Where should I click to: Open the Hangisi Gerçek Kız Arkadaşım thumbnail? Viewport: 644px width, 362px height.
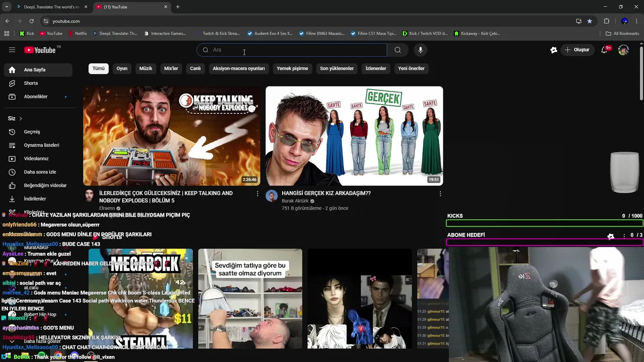354,136
